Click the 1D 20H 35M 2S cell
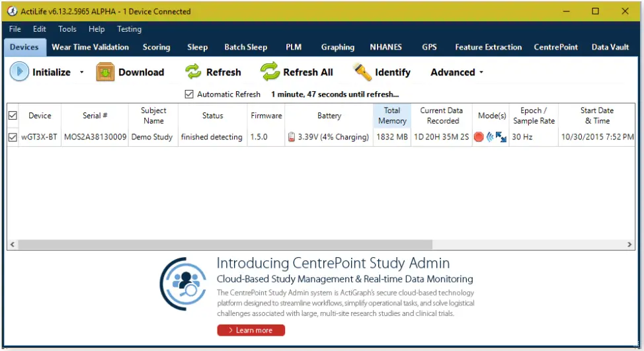Viewport: 644px width, 351px height. (442, 137)
